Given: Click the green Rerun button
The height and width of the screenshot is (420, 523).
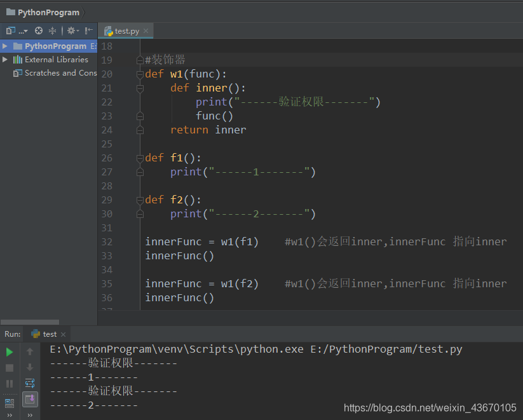Looking at the screenshot, I should (x=10, y=352).
